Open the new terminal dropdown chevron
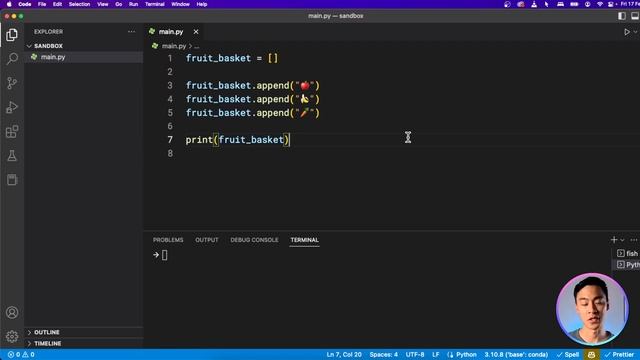The width and height of the screenshot is (640, 360). 622,240
